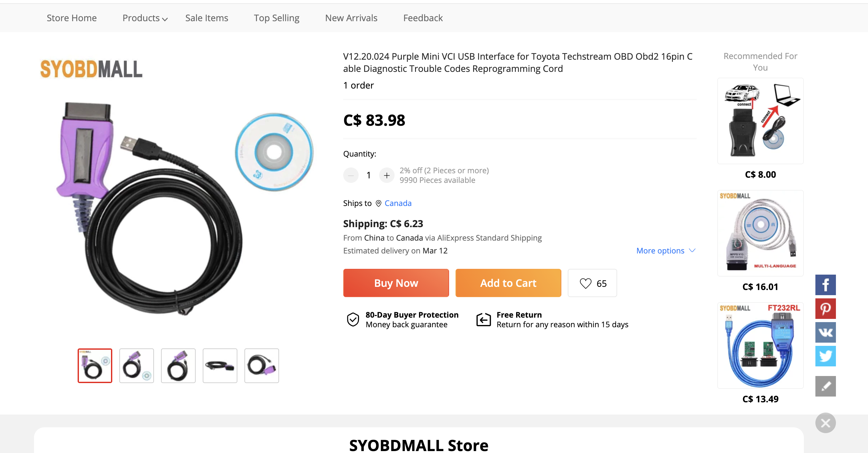Share product on VK
Screen dimensions: 868x453
pos(825,332)
